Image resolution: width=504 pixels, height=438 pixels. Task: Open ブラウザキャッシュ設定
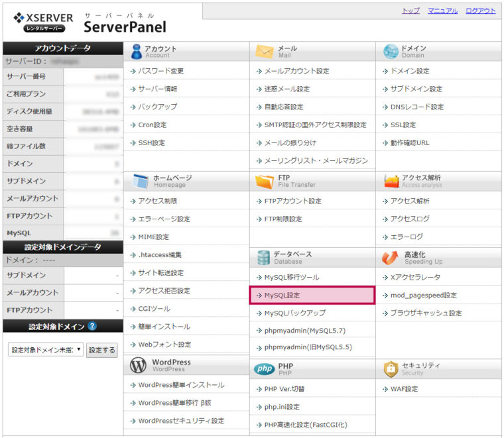point(426,313)
